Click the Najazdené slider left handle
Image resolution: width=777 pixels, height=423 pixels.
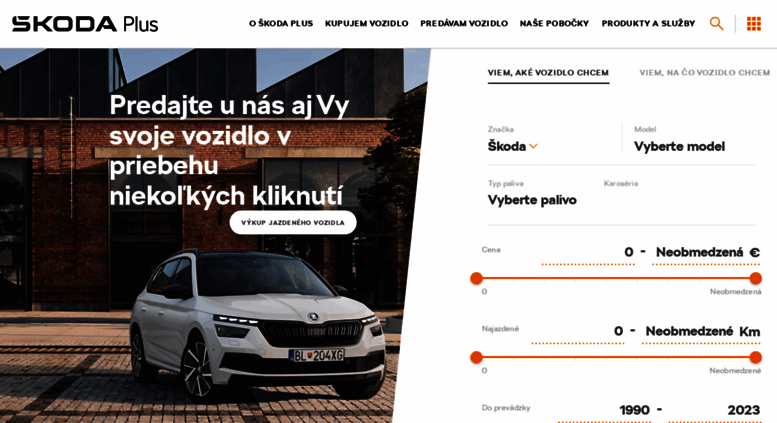pos(476,357)
